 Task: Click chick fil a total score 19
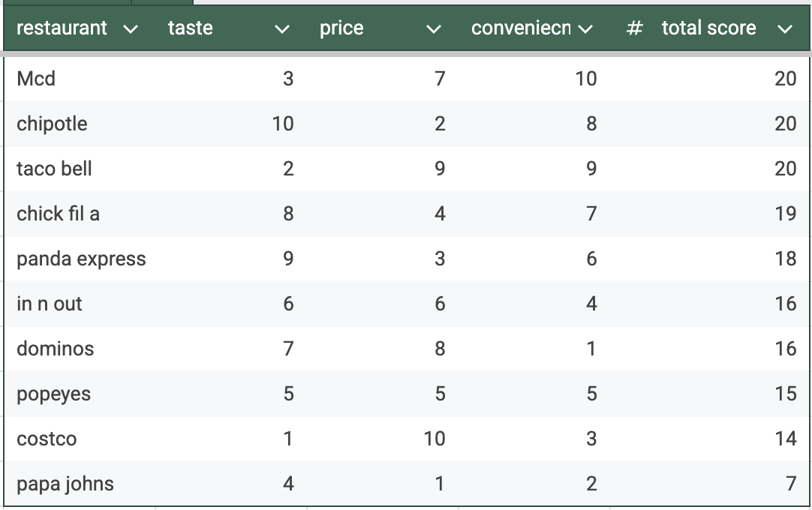[x=785, y=214]
